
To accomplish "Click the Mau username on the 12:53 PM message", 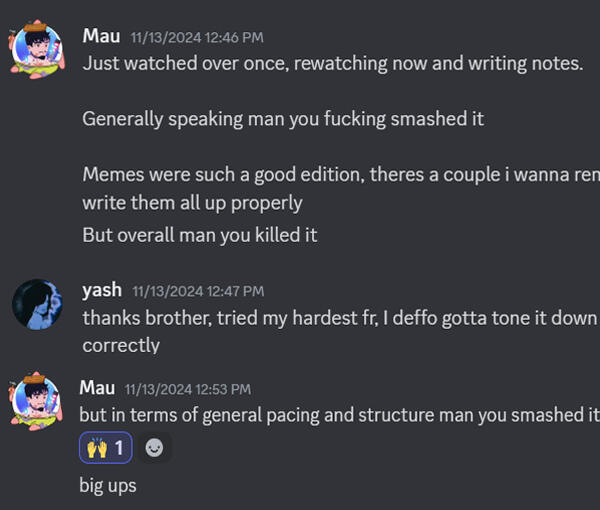I will (98, 387).
